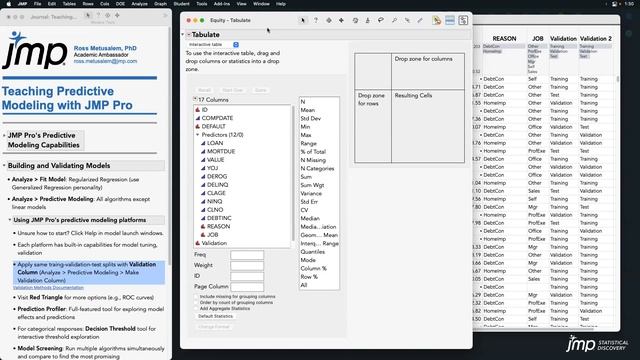Collapse the Predictors (12/0) group

point(198,135)
